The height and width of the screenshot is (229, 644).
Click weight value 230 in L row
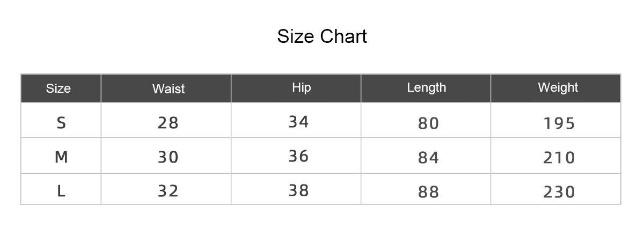click(x=559, y=192)
